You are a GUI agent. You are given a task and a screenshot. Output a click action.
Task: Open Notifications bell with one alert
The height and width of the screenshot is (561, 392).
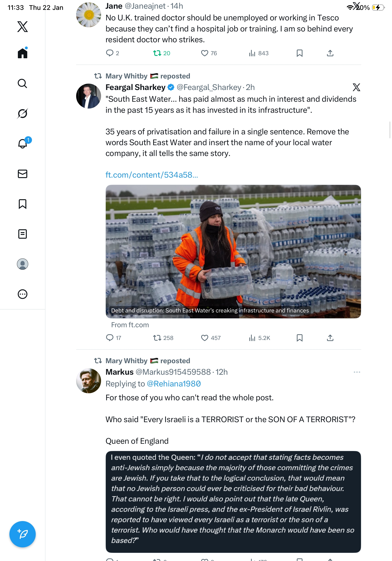pyautogui.click(x=23, y=144)
